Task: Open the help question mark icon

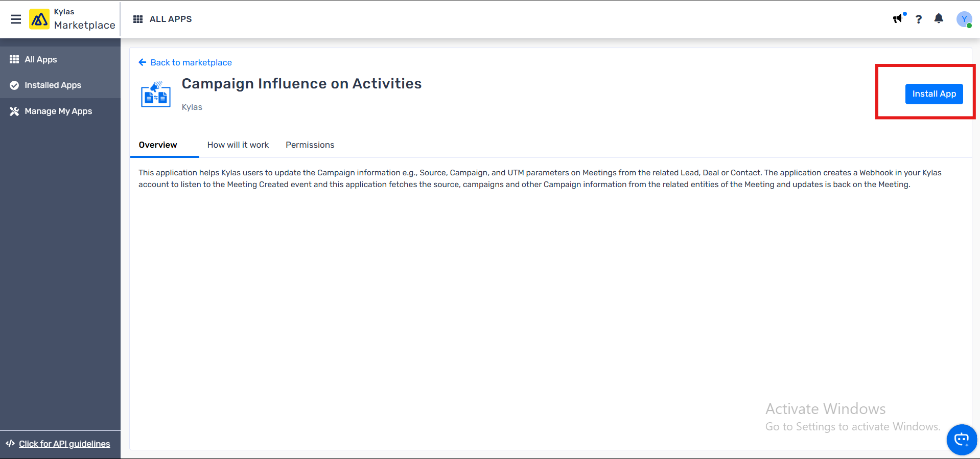Action: pyautogui.click(x=919, y=19)
